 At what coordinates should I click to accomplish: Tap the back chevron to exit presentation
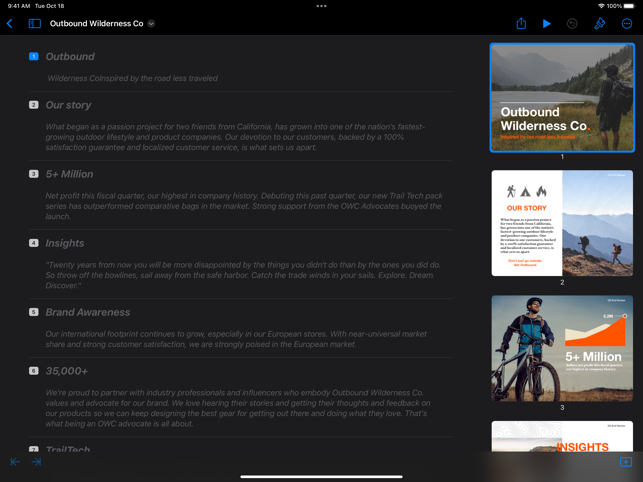[10, 23]
